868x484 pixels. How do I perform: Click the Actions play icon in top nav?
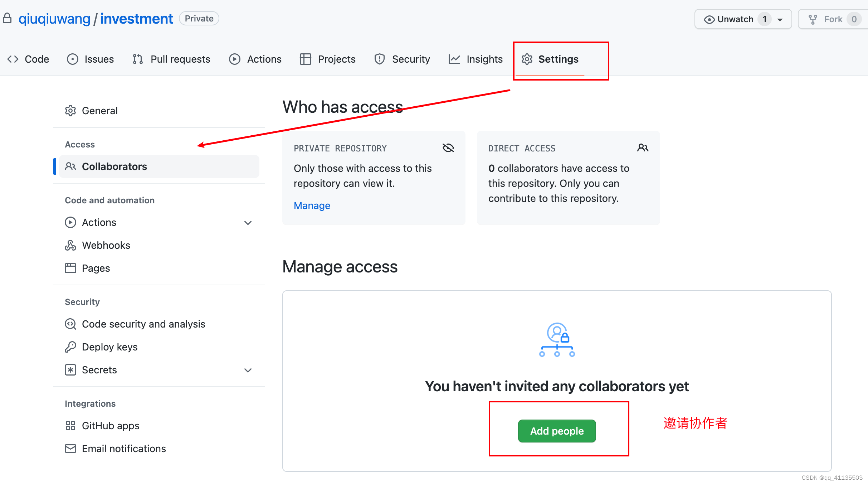point(235,59)
